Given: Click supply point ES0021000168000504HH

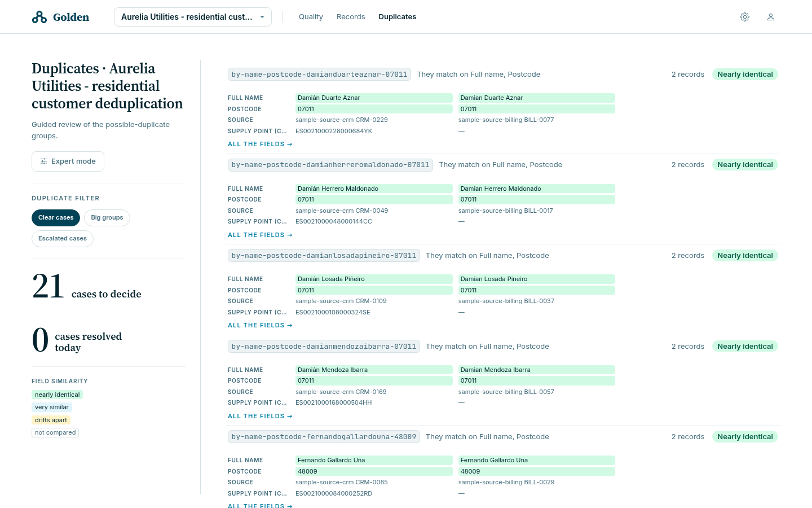Looking at the screenshot, I should tap(334, 403).
